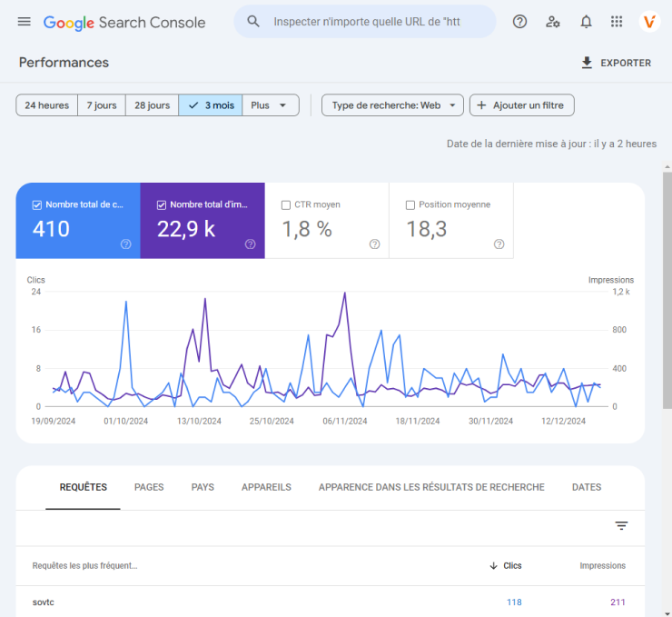672x617 pixels.
Task: Select the 3 mois date range
Action: point(211,105)
